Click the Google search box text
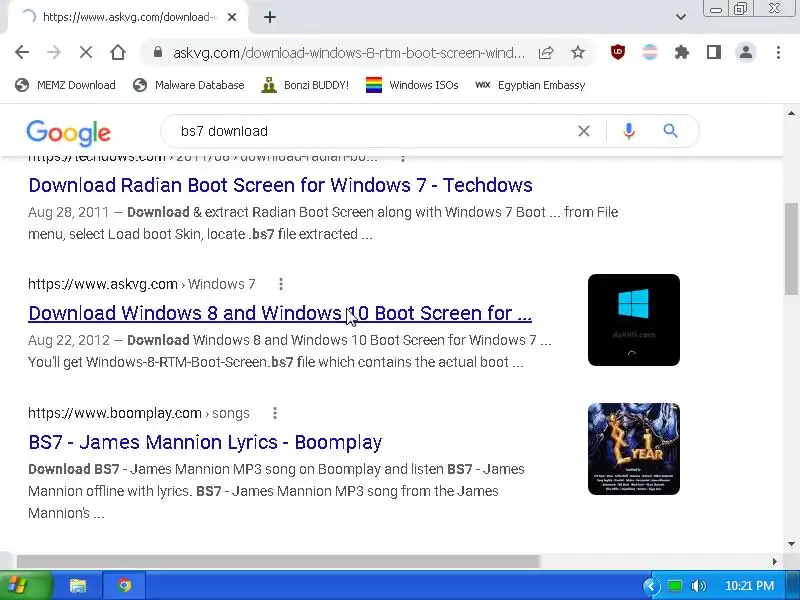This screenshot has width=800, height=600. 224,131
